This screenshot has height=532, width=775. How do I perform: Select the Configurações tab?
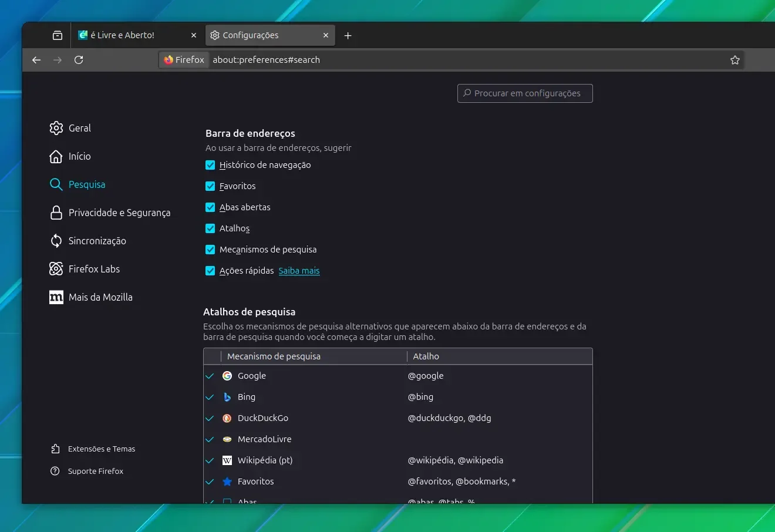click(x=270, y=35)
